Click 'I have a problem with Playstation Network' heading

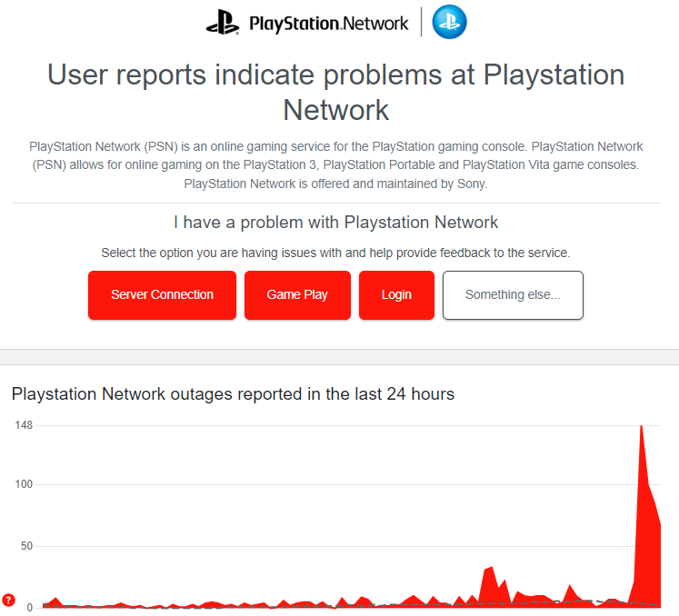[x=336, y=223]
